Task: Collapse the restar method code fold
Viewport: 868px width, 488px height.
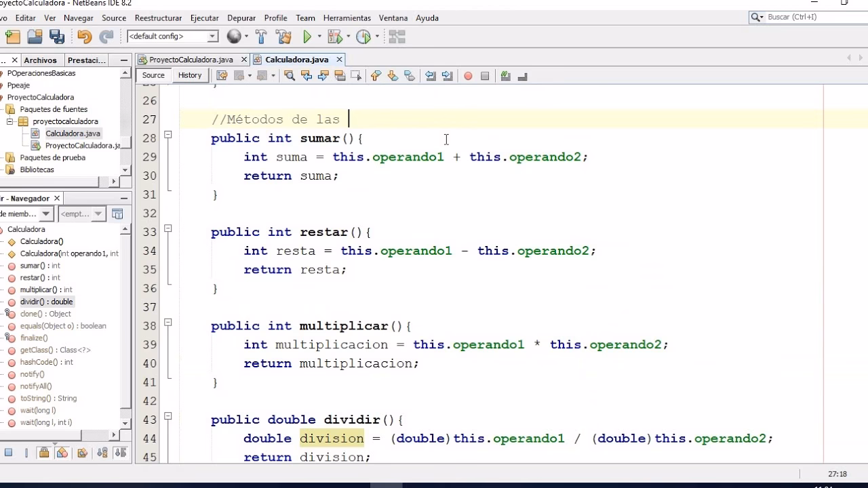Action: 168,229
